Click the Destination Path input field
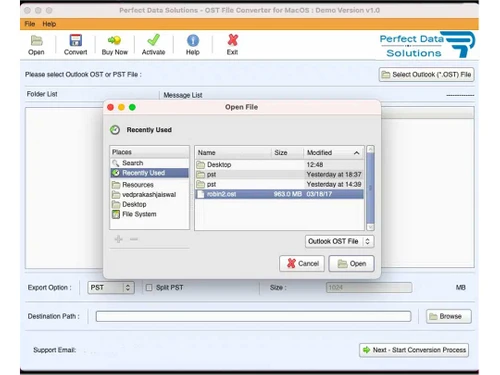 coord(253,316)
